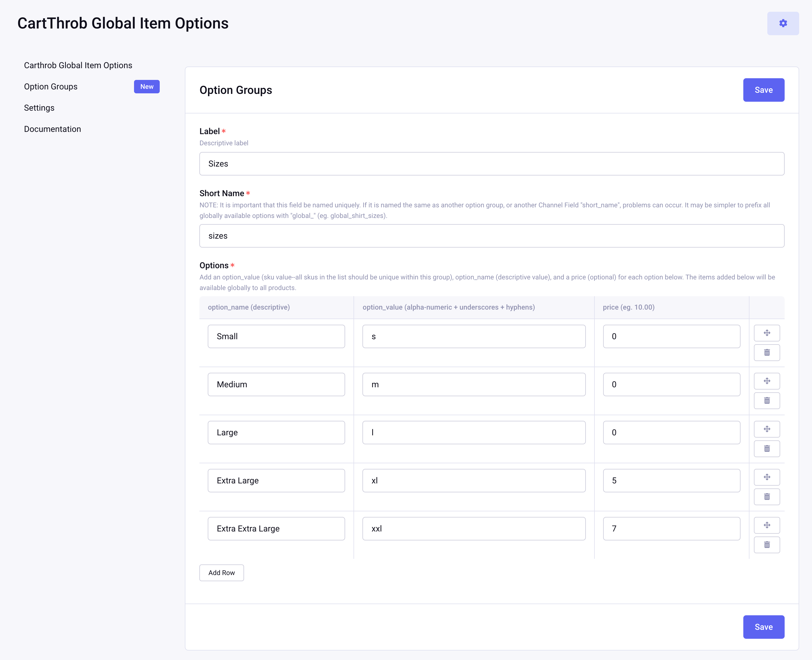The width and height of the screenshot is (812, 660).
Task: Open the Documentation sidebar link
Action: tap(52, 129)
